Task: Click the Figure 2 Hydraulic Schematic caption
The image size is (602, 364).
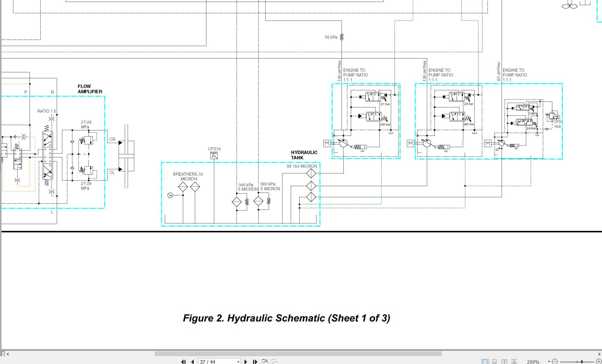Action: pos(286,318)
